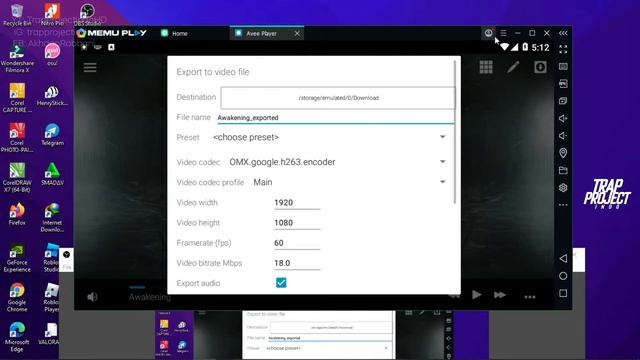Click the export download icon in Avee Player
Screen dimensions: 640x360
click(x=540, y=67)
